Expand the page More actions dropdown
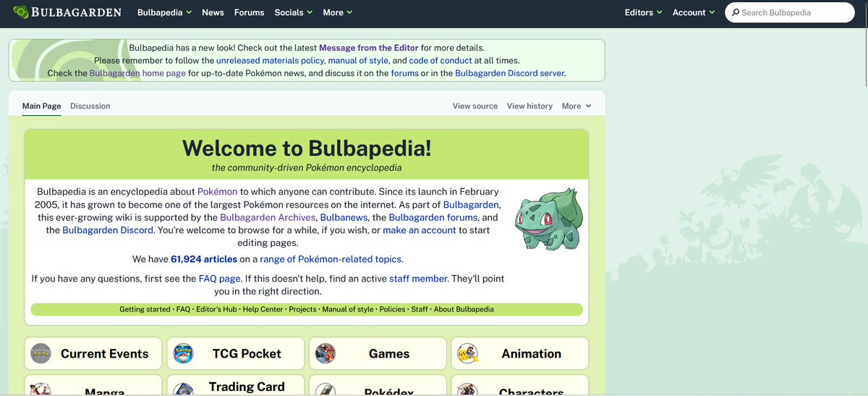Image resolution: width=868 pixels, height=396 pixels. click(x=576, y=106)
